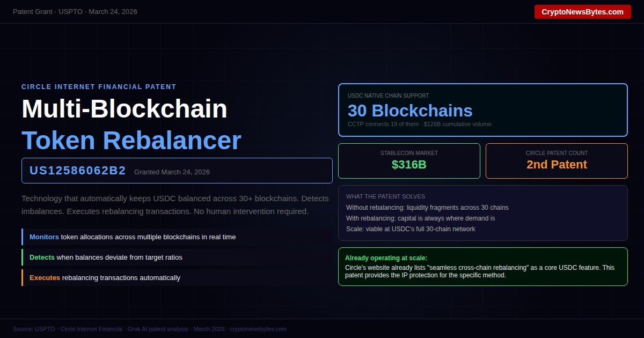Click the "Without rebalancing" liquidity line
Viewport: 644px width, 338px height.
tap(427, 208)
